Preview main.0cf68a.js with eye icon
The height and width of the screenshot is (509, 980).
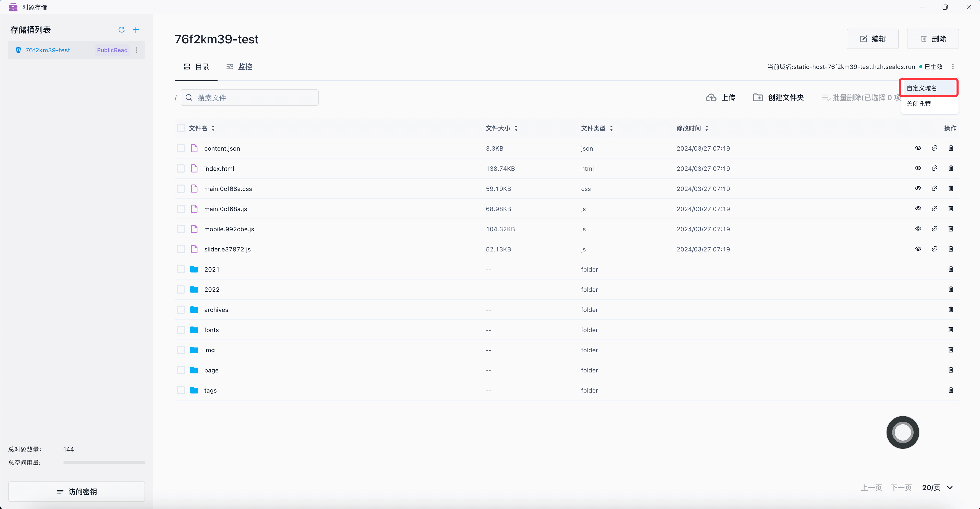(918, 209)
